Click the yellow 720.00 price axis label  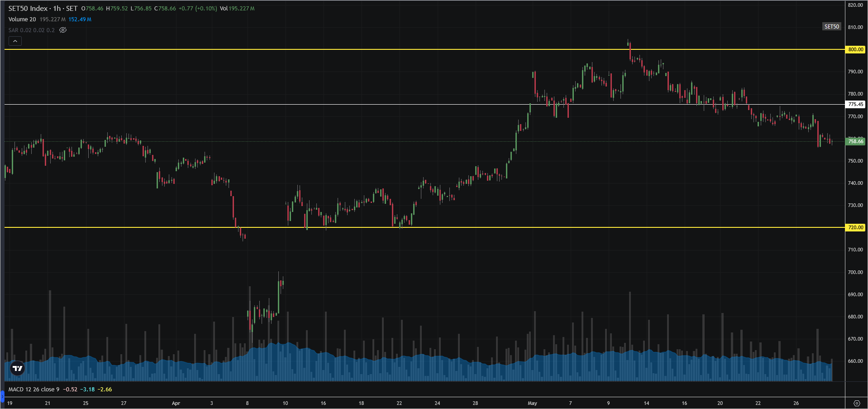(855, 227)
